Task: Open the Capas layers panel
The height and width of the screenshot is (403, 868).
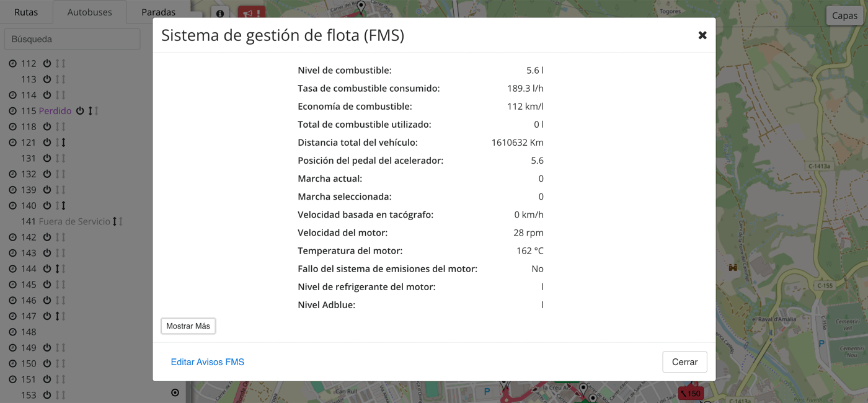Action: pyautogui.click(x=844, y=15)
